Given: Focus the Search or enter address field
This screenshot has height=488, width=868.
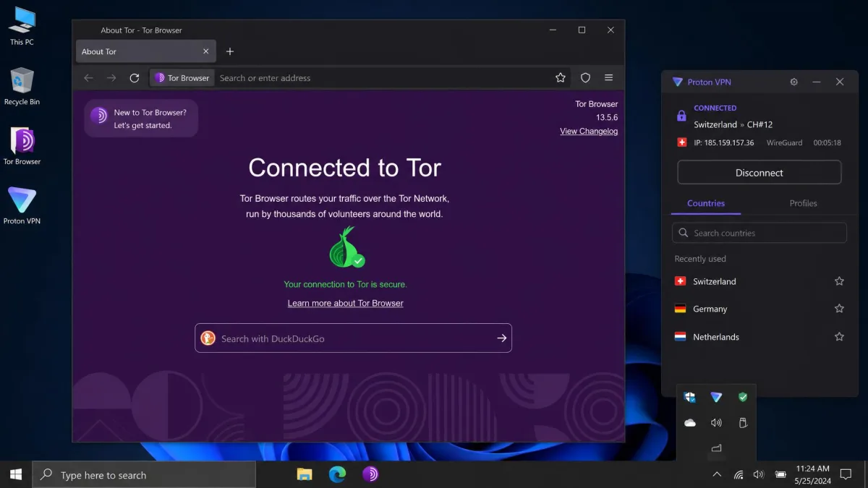Looking at the screenshot, I should [383, 78].
